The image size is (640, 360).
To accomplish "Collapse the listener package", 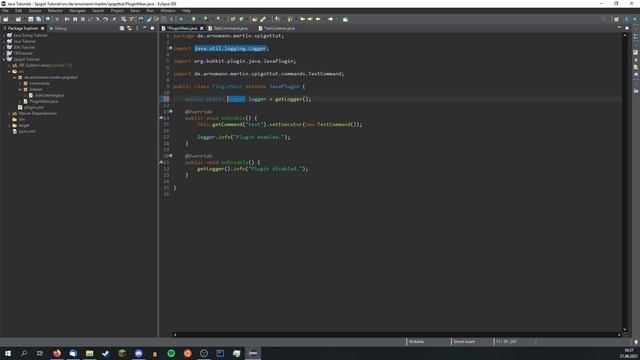I will [x=20, y=89].
